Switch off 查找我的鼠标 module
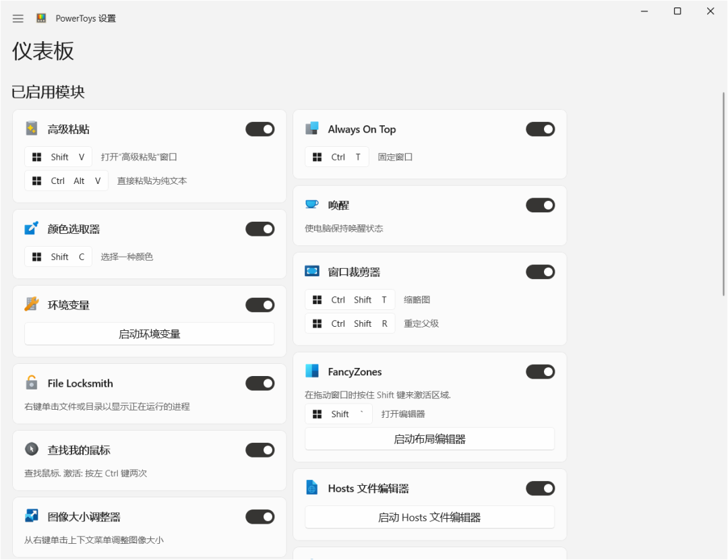 tap(260, 450)
